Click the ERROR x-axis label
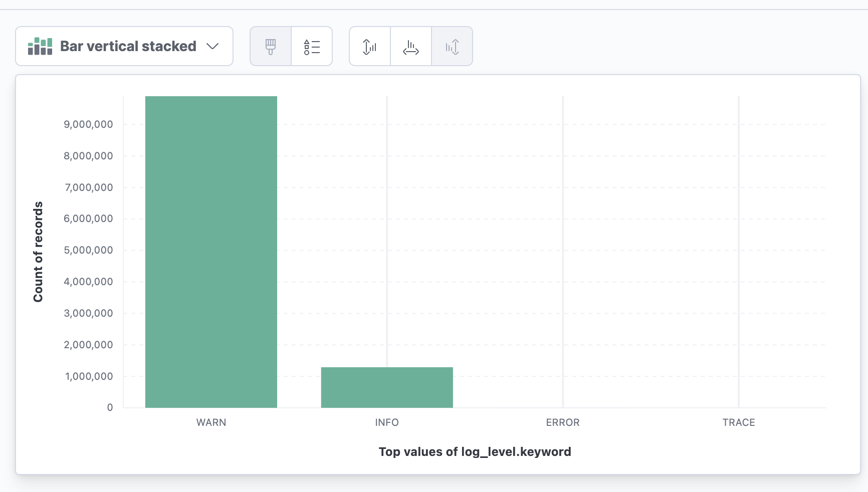 (563, 422)
